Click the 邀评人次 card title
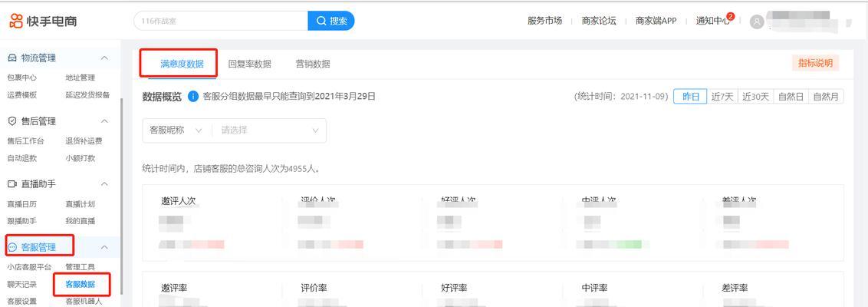Viewport: 868px width, 307px height. point(179,200)
